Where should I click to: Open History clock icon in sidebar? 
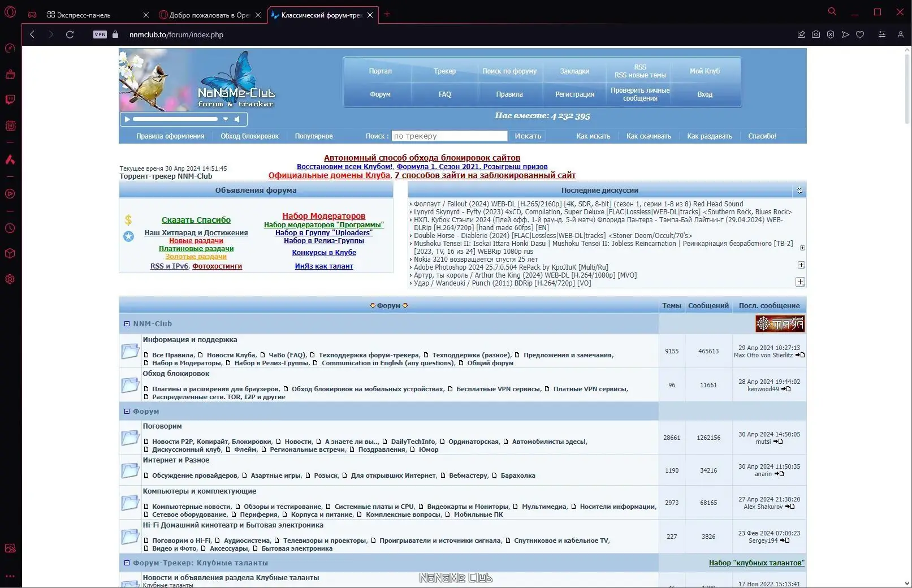coord(10,228)
